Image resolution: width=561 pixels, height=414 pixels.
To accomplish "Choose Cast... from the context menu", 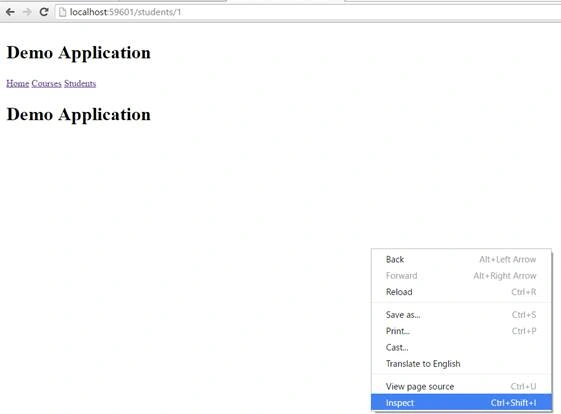I will click(x=462, y=347).
